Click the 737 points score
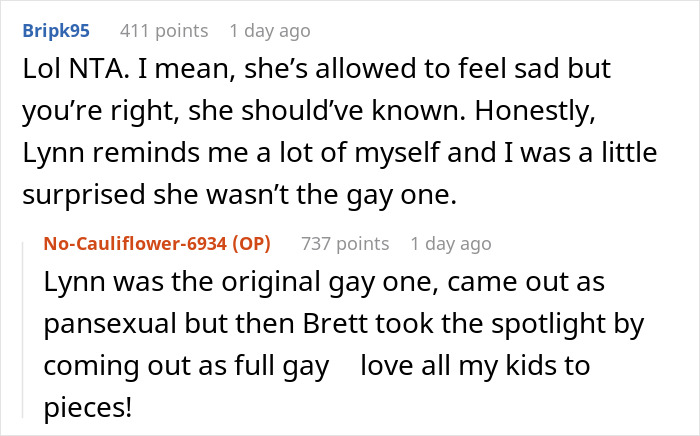 343,244
